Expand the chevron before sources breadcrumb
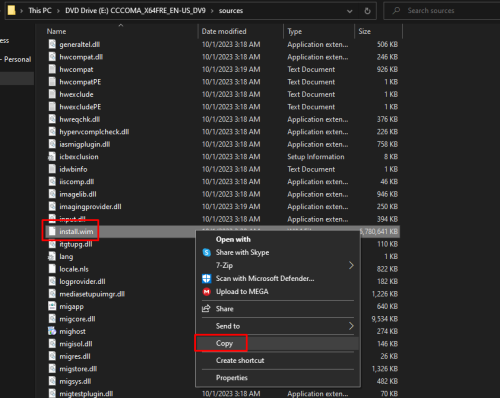500x398 pixels. 212,11
